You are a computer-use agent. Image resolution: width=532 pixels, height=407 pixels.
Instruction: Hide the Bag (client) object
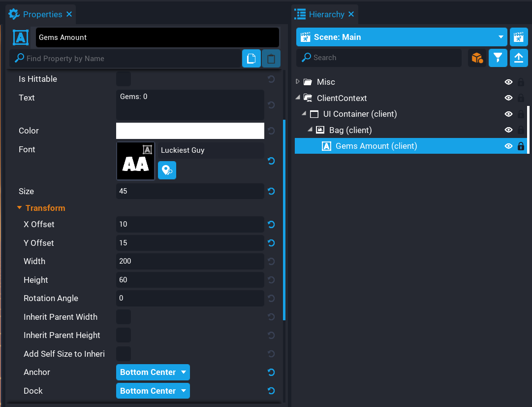509,130
